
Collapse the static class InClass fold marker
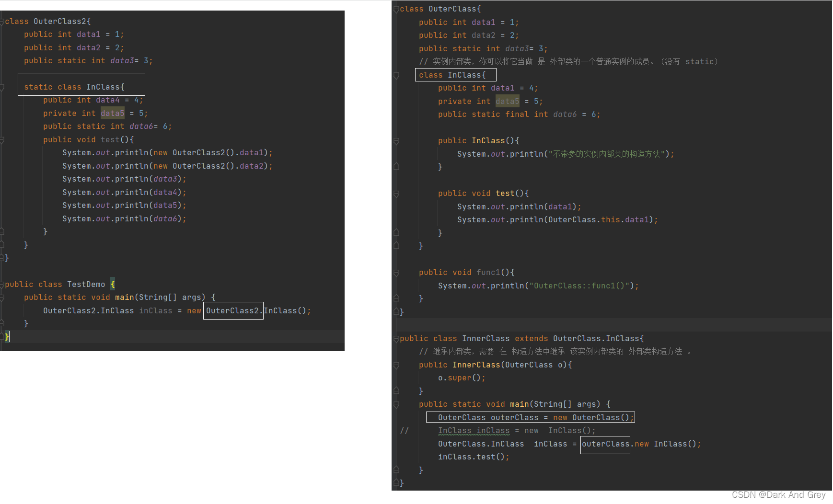click(x=2, y=87)
